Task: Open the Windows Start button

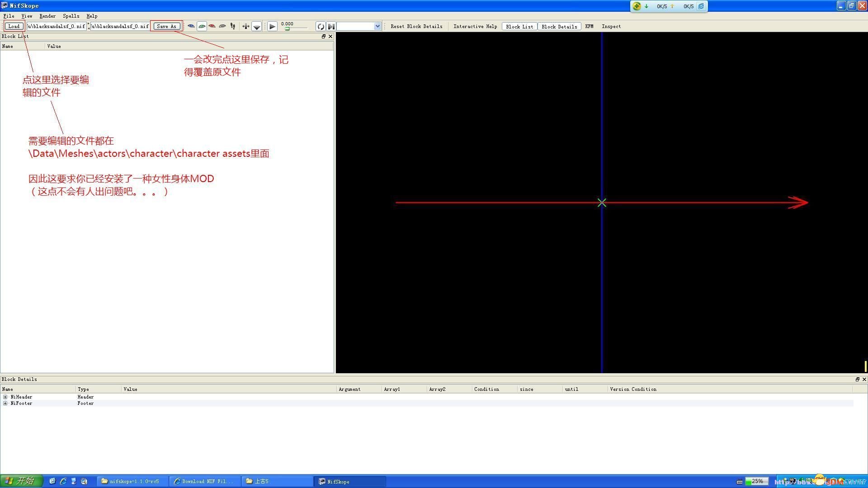Action: pyautogui.click(x=21, y=481)
